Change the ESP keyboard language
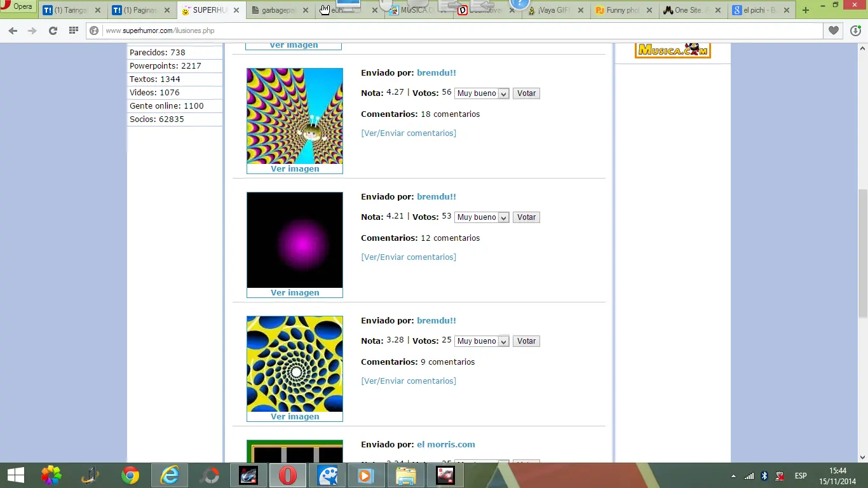The height and width of the screenshot is (488, 868). tap(801, 476)
